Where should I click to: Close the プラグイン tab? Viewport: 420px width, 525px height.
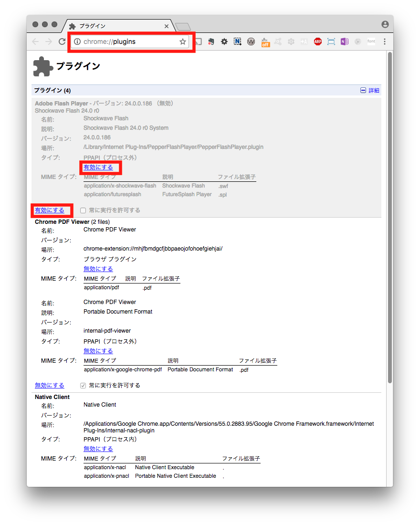(167, 26)
